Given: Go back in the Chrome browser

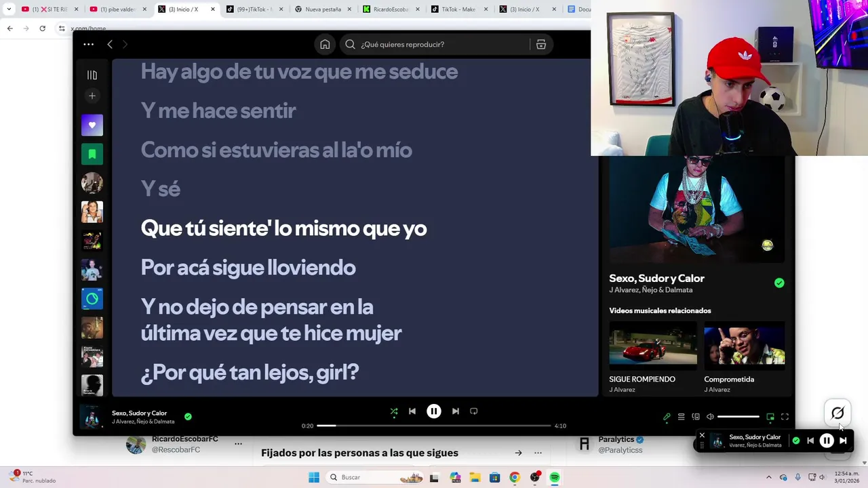Looking at the screenshot, I should (9, 28).
